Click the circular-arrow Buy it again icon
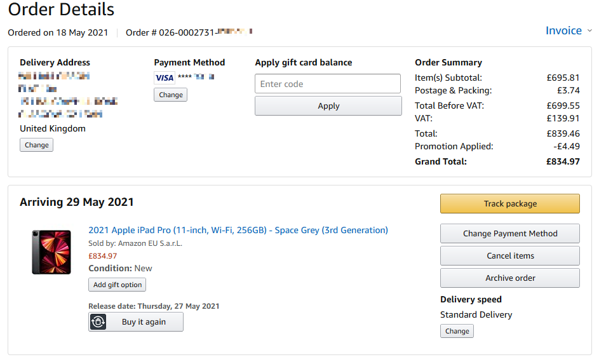Viewport: 599px width, 364px height. pos(98,322)
